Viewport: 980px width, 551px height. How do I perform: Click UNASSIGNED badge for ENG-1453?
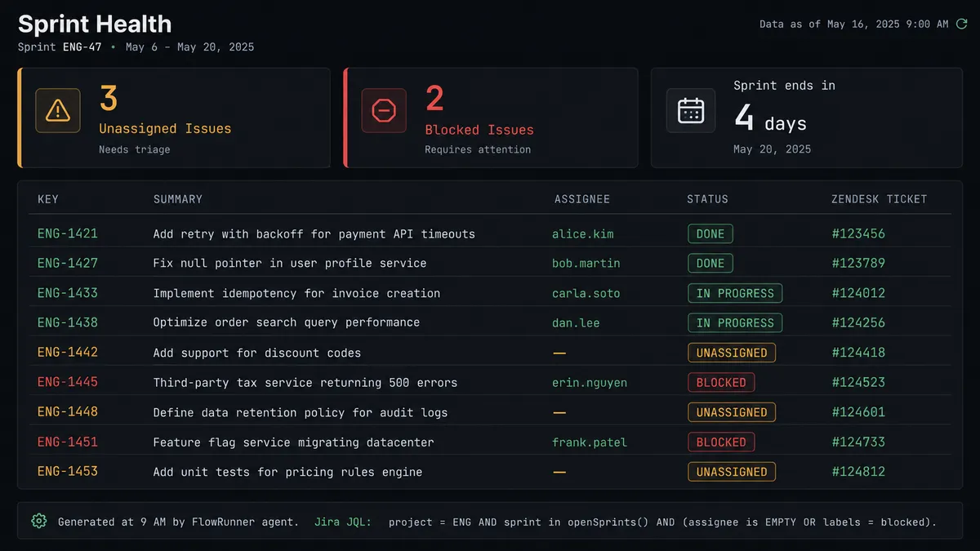click(732, 471)
